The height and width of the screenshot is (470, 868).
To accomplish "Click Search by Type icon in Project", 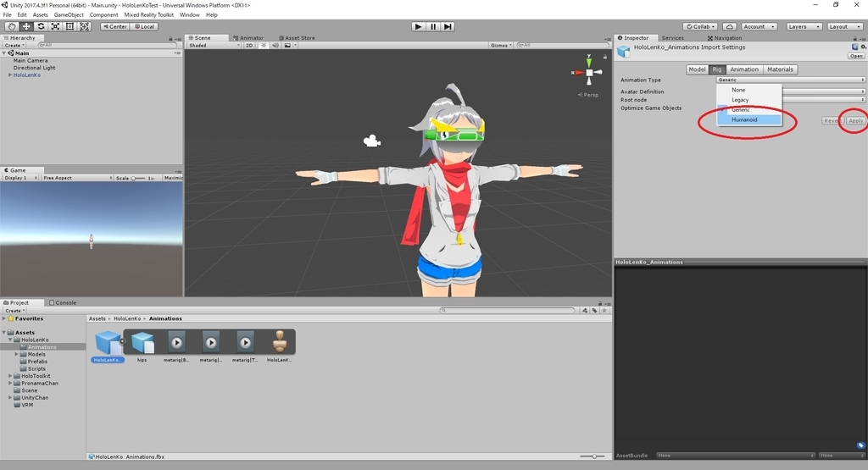I will click(585, 311).
